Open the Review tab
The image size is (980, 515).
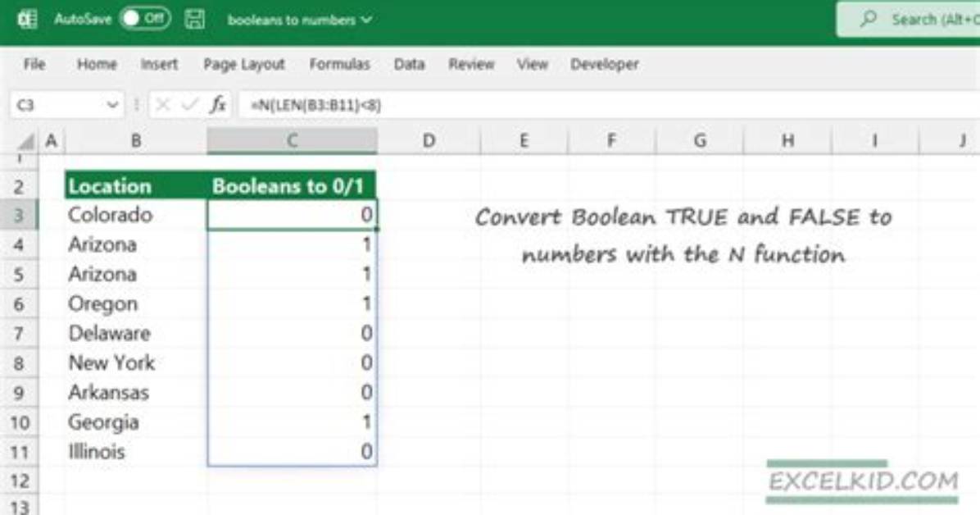(x=471, y=64)
